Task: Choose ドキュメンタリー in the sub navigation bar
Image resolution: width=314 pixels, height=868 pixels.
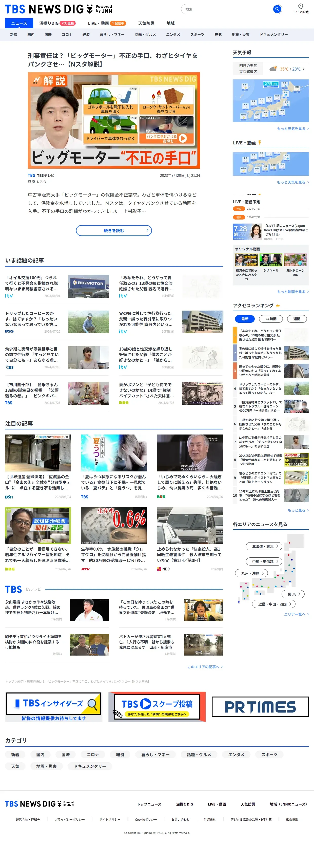Action: point(273,35)
